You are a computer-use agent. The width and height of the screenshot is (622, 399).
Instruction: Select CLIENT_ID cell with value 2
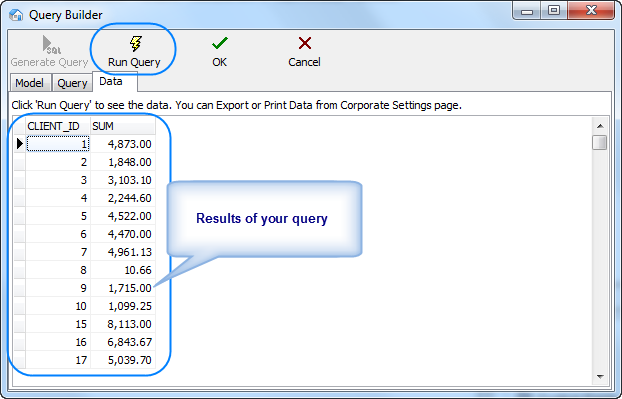[58, 162]
